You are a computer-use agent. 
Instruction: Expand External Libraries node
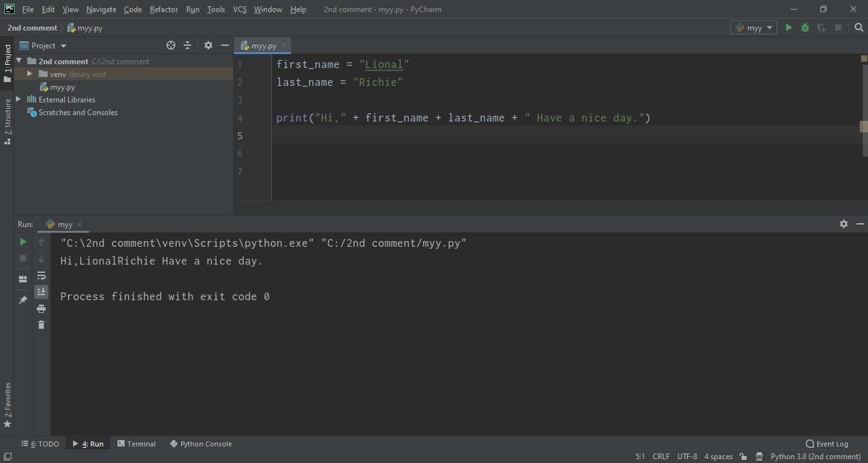point(19,99)
